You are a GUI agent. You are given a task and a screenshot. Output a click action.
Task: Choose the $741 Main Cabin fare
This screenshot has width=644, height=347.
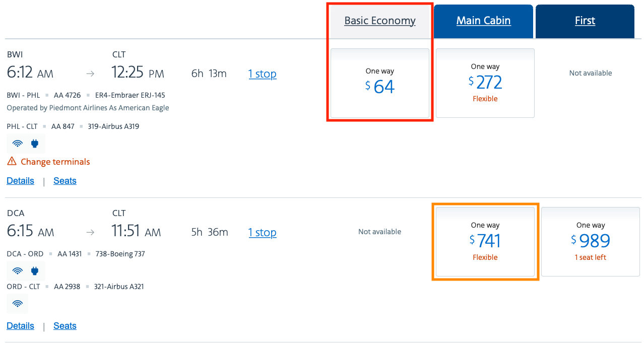tap(485, 241)
